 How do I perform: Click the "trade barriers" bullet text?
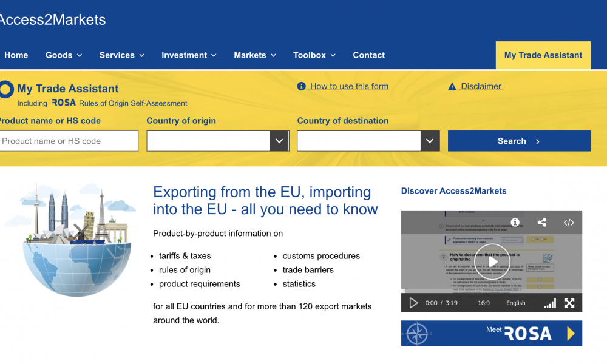click(308, 269)
